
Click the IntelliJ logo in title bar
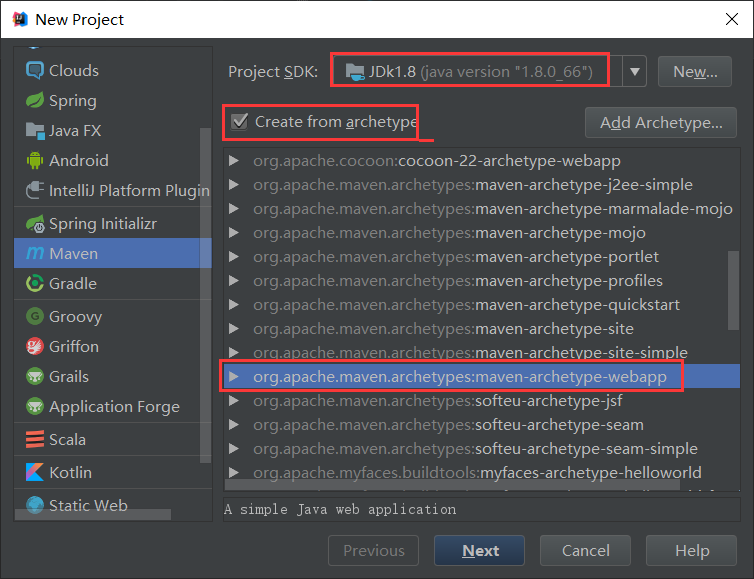(x=20, y=19)
